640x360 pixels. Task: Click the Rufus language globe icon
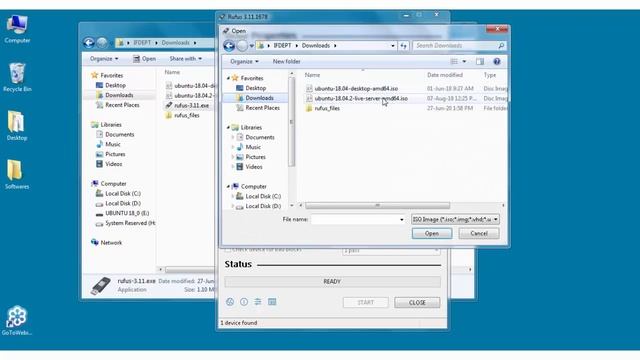point(230,302)
